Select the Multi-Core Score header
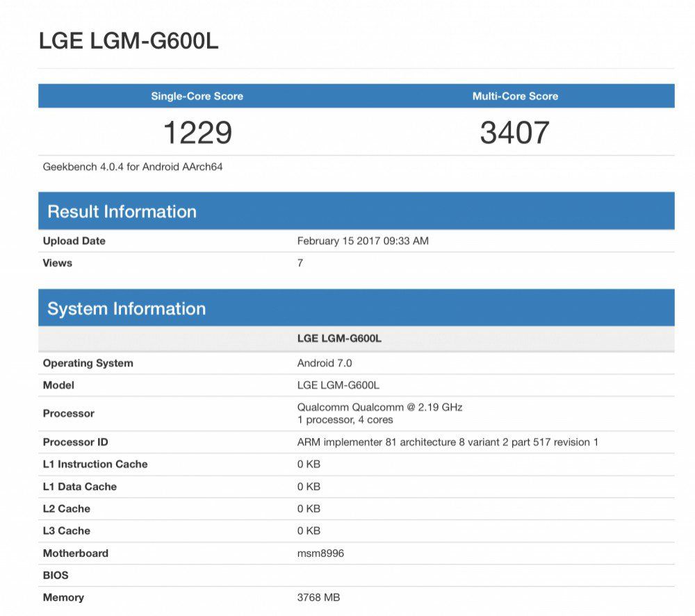 pyautogui.click(x=515, y=96)
